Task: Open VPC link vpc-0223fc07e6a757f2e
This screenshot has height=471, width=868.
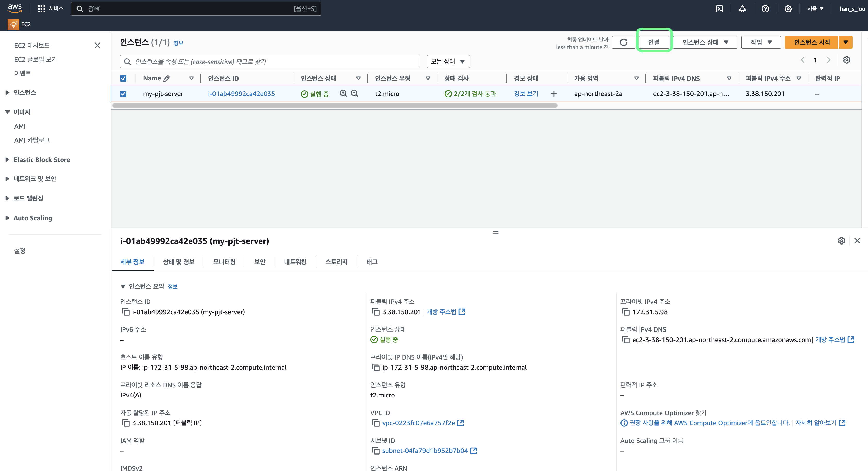Action: click(419, 423)
